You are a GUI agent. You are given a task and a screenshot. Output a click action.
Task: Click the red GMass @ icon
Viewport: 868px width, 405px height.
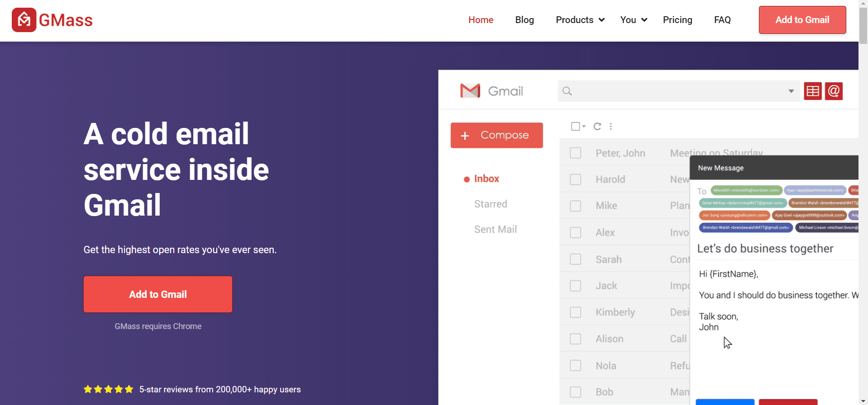pyautogui.click(x=834, y=91)
